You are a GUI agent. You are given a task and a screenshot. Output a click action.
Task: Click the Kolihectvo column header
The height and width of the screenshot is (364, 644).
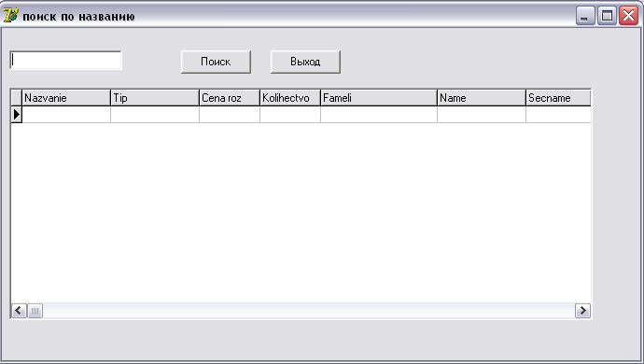coord(290,98)
